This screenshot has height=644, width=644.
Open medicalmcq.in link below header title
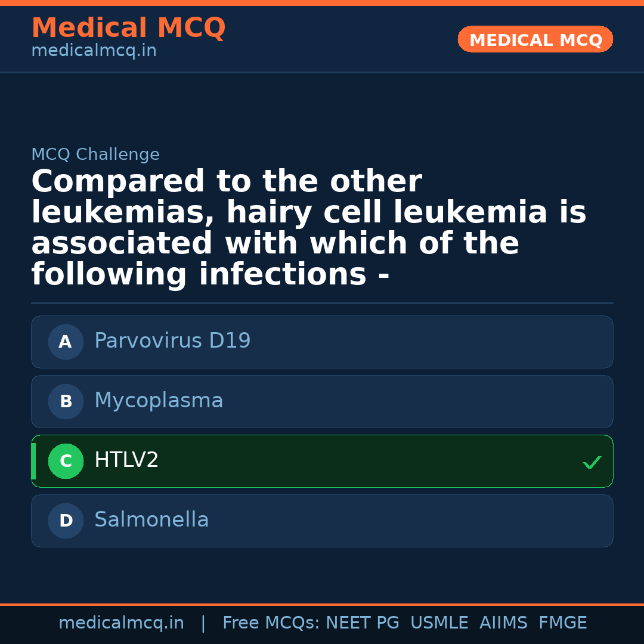(94, 51)
